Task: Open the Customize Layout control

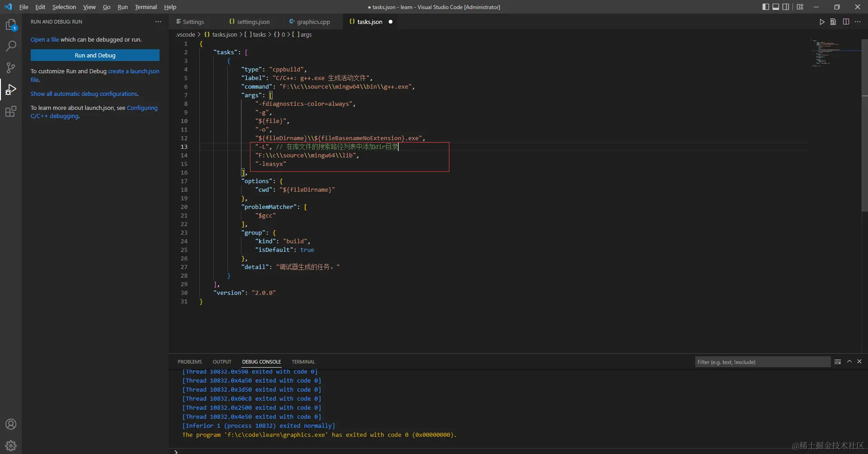Action: coord(800,7)
